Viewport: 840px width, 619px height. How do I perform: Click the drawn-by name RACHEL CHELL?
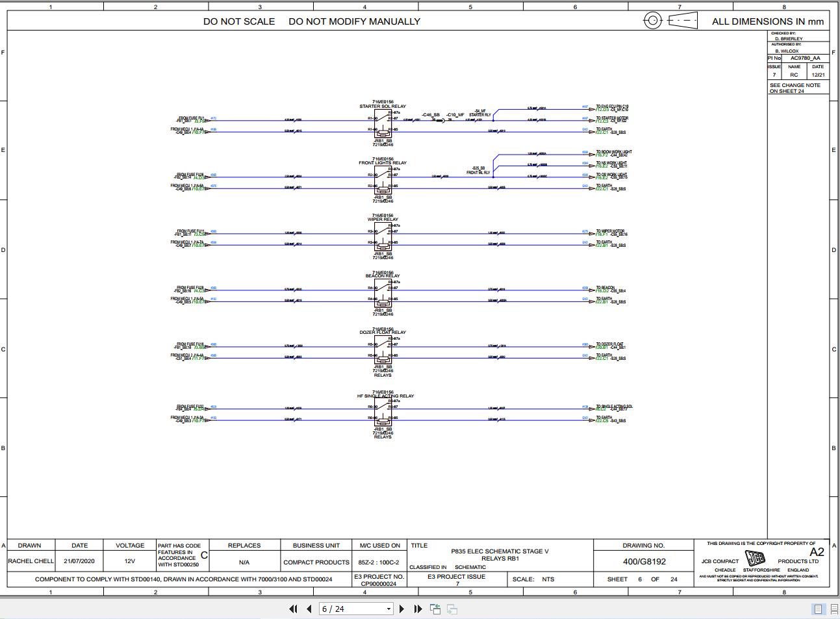pyautogui.click(x=31, y=561)
